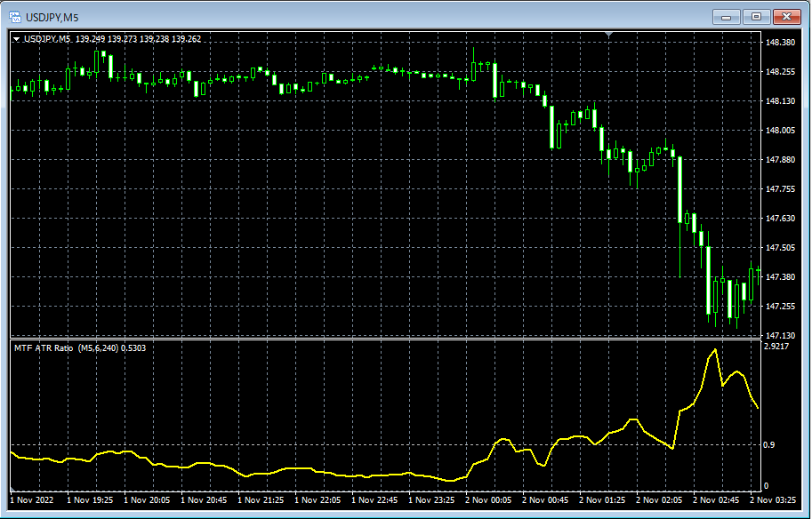Image resolution: width=812 pixels, height=519 pixels.
Task: Click the 148.255 price scale label
Action: pos(780,72)
